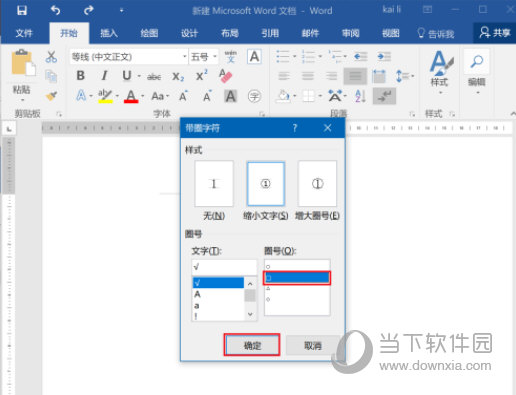
Task: Click the distributed alignment icon
Action: coord(379,76)
